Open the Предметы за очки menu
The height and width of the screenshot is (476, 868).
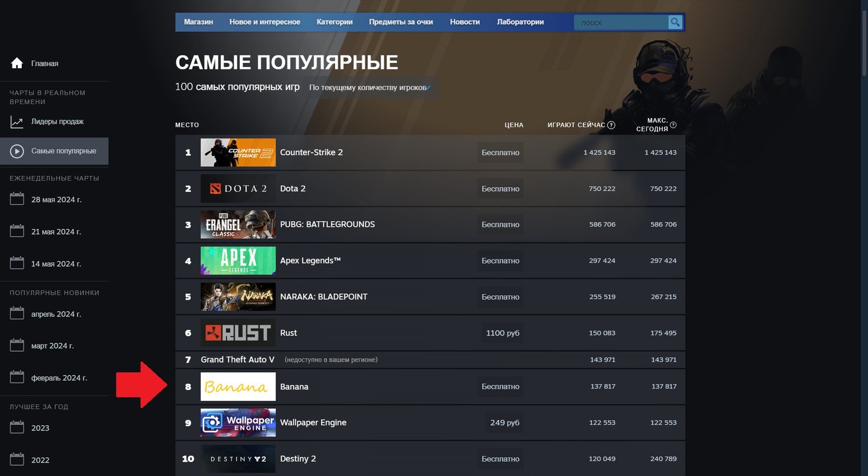(401, 22)
